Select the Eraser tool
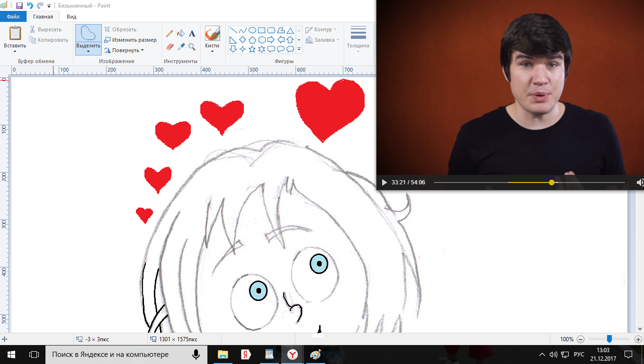 pyautogui.click(x=169, y=46)
